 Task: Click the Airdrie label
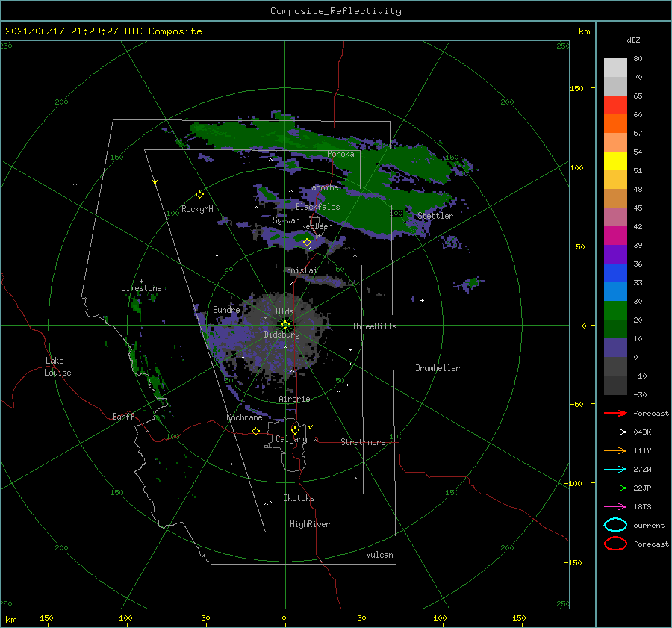coord(294,399)
